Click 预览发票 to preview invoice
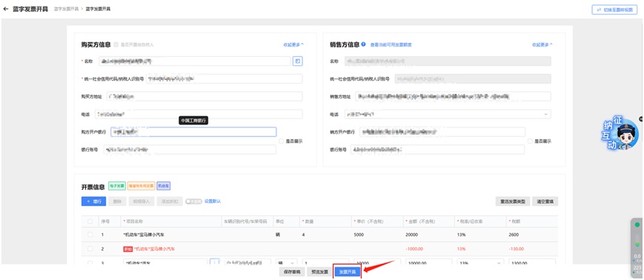The width and height of the screenshot is (644, 280). 319,272
